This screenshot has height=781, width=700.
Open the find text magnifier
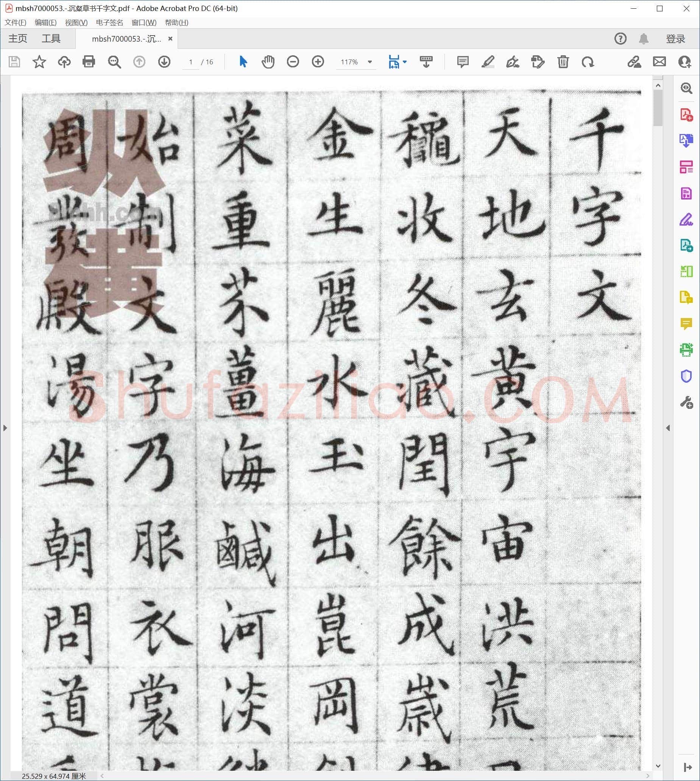pos(114,62)
